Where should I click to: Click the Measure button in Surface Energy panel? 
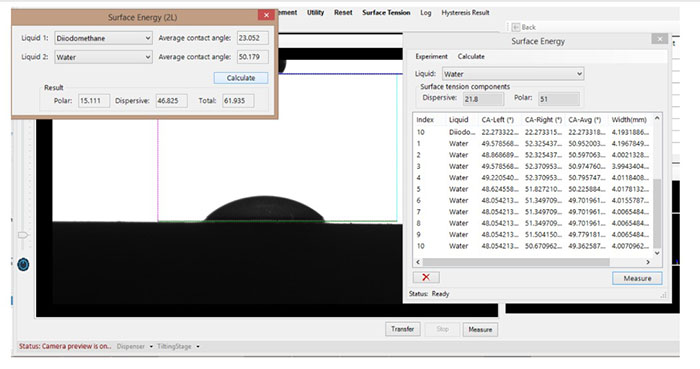(x=637, y=278)
